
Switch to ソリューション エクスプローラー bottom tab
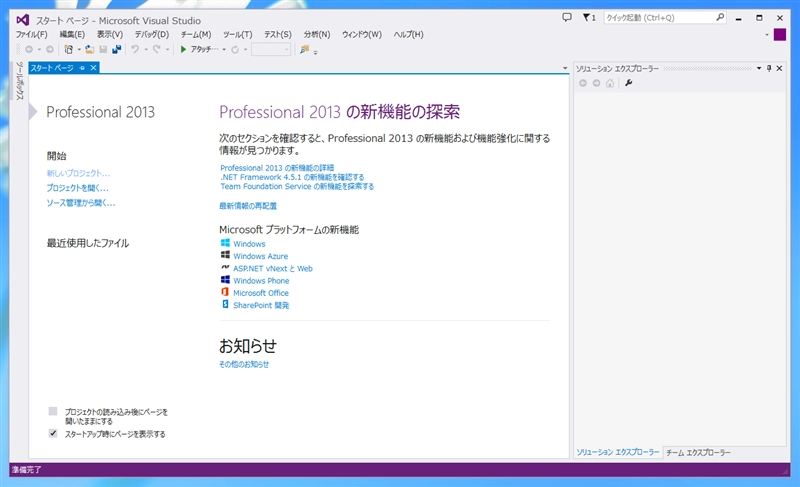click(618, 452)
